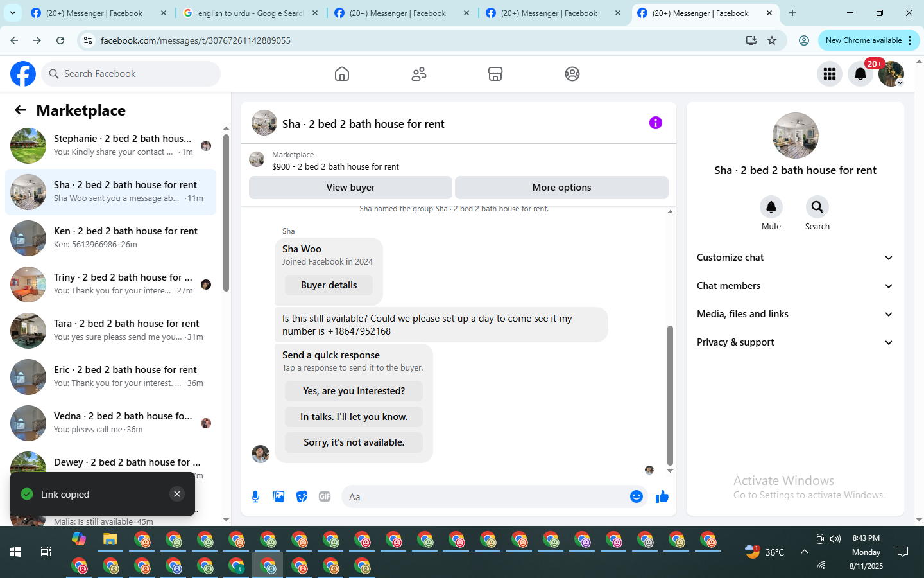This screenshot has width=924, height=578.
Task: Open Ken 2 bed 2 bath conversation
Action: 110,238
